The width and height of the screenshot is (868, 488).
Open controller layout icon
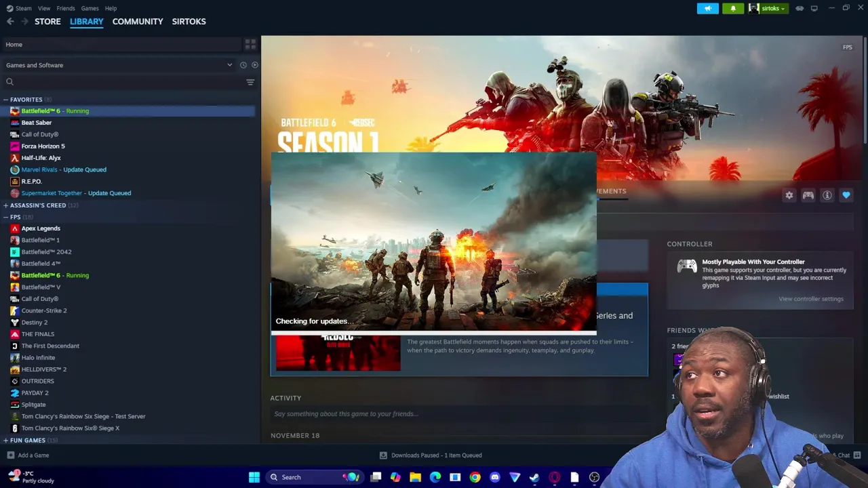tap(808, 195)
